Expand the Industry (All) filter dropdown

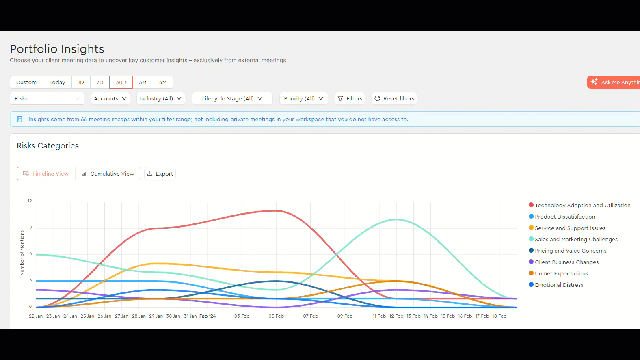pyautogui.click(x=161, y=98)
